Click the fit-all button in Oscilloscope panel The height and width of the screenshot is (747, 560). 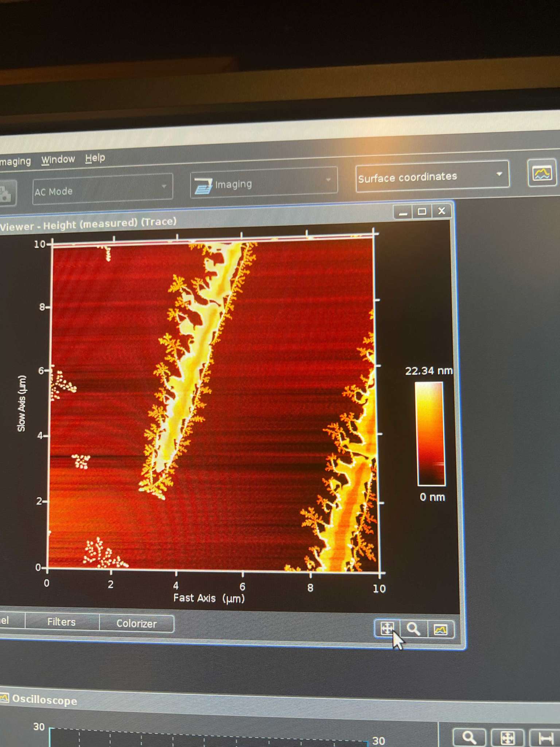(507, 738)
